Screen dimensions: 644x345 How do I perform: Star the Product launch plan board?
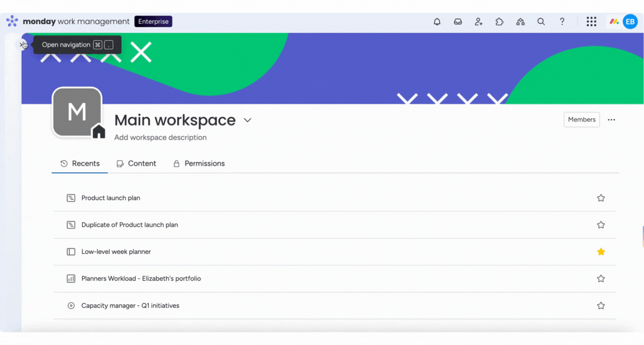pos(601,198)
